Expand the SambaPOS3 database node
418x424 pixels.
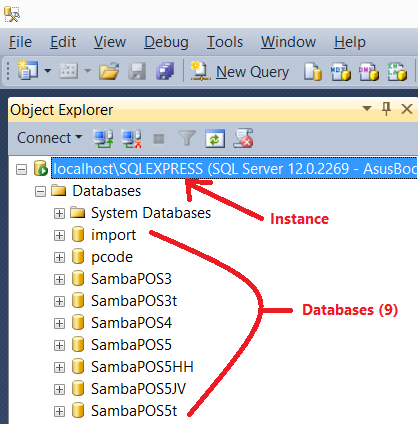(59, 279)
